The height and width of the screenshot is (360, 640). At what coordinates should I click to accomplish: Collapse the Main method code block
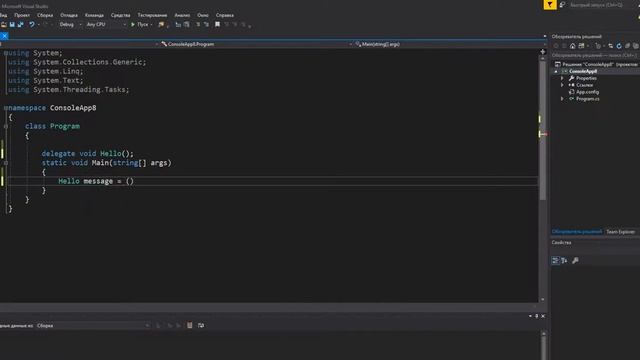point(6,163)
